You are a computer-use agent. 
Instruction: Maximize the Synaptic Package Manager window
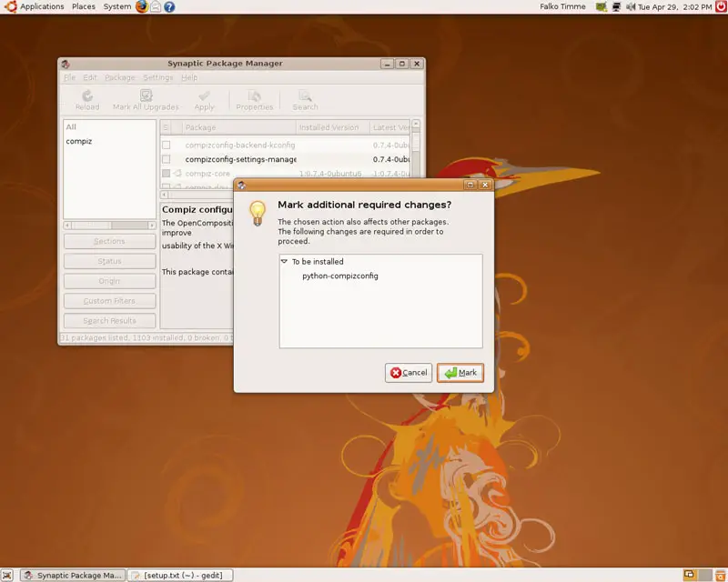(x=402, y=64)
